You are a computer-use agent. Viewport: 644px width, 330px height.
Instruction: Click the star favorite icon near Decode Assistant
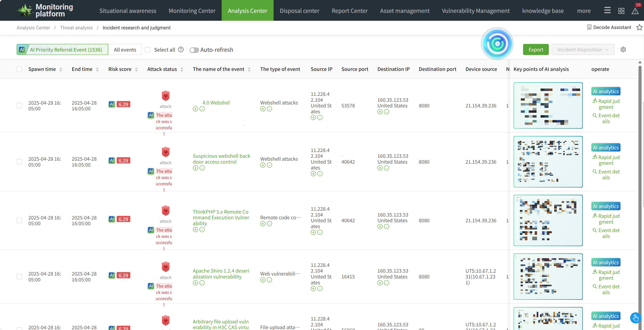click(x=639, y=27)
